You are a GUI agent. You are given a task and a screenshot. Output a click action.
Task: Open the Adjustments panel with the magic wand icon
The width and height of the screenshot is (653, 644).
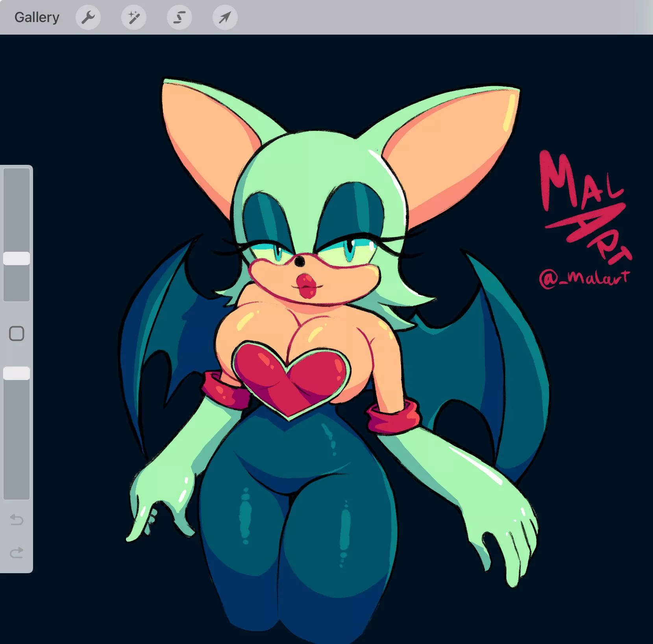134,17
